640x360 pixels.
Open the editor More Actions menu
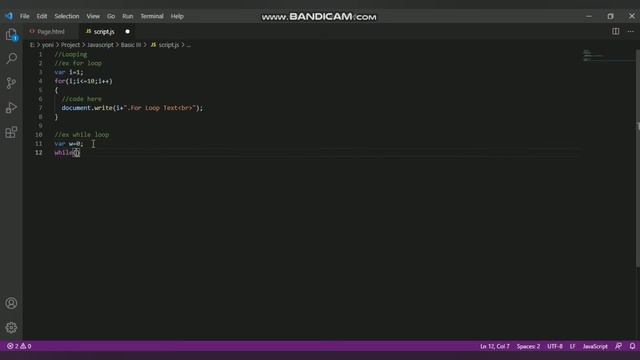point(631,31)
